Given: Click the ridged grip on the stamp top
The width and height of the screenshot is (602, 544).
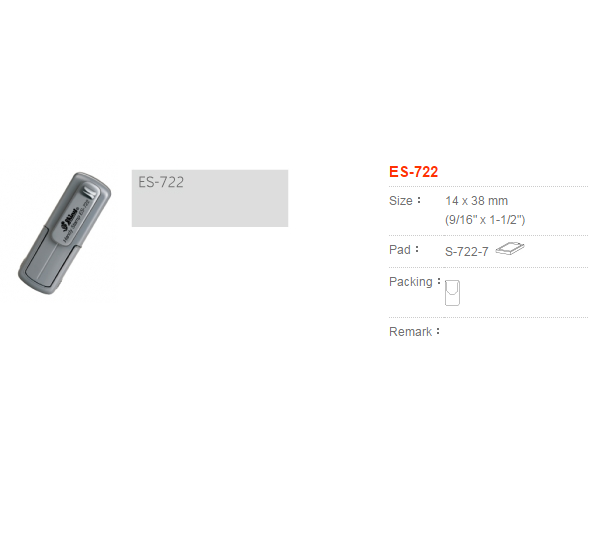Looking at the screenshot, I should (89, 191).
